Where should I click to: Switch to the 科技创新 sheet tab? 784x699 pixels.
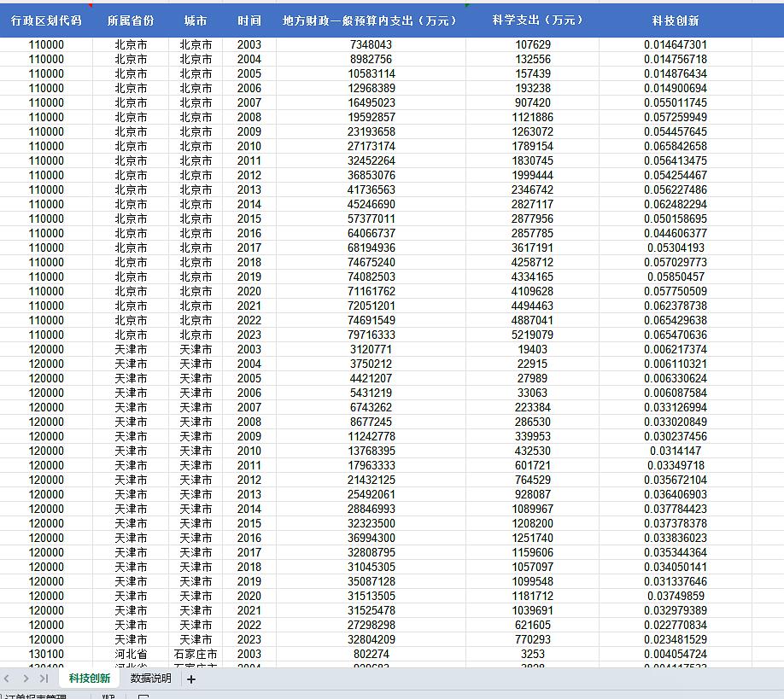89,678
